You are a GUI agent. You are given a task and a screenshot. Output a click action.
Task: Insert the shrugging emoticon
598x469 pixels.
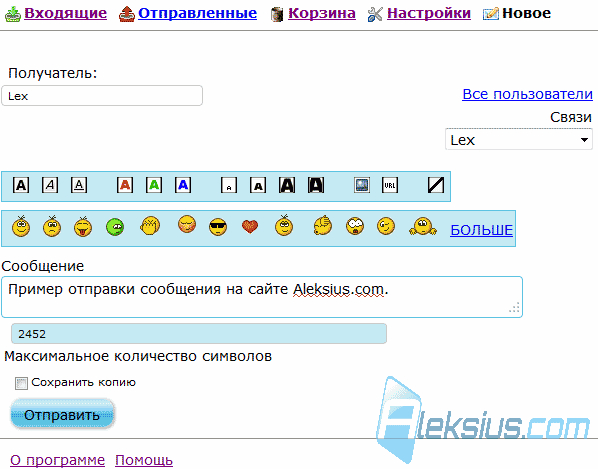coord(423,226)
